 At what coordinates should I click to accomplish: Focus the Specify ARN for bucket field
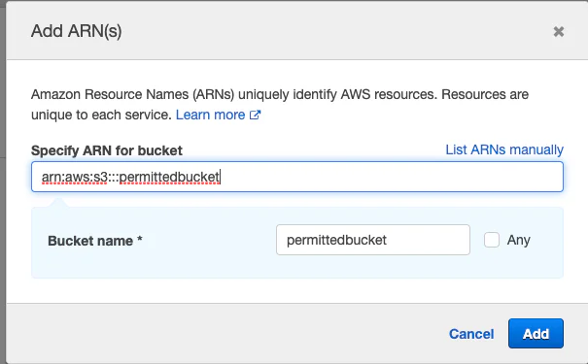coord(297,177)
